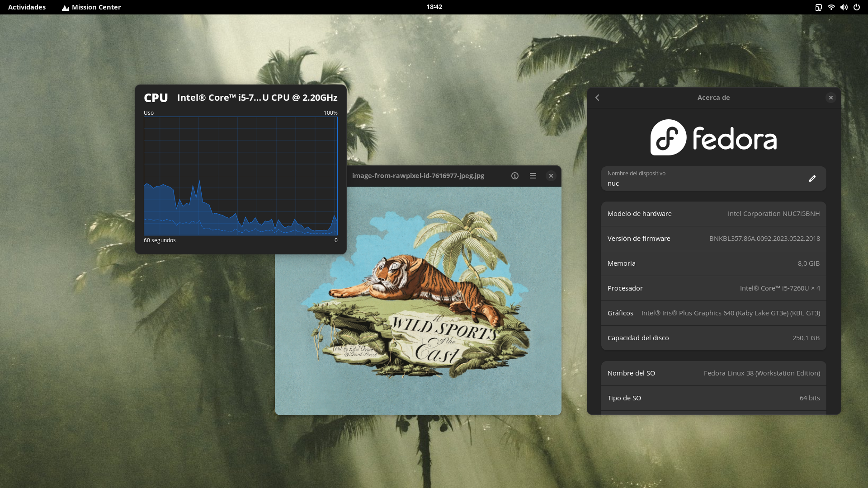Click the 'Uso' label above the graph
The image size is (868, 488).
[149, 113]
